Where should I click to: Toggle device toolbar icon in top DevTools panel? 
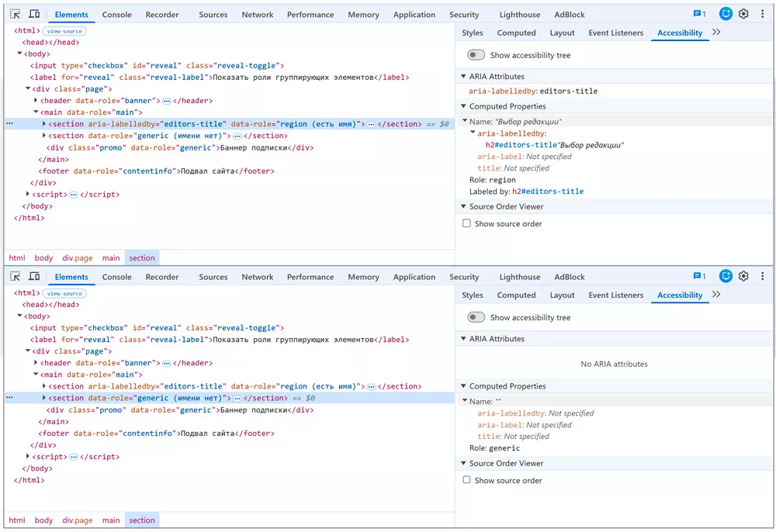(34, 14)
